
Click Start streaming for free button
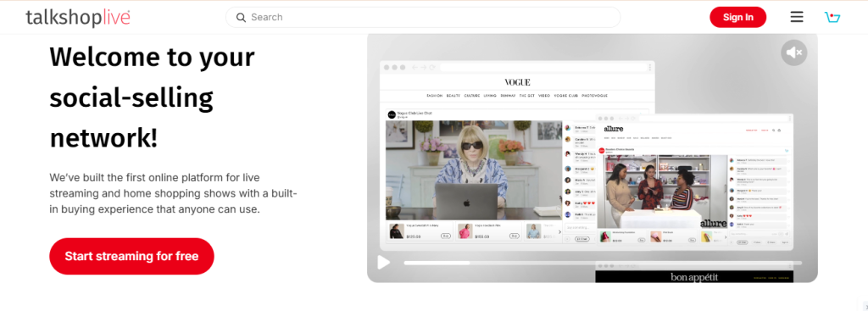pyautogui.click(x=131, y=256)
